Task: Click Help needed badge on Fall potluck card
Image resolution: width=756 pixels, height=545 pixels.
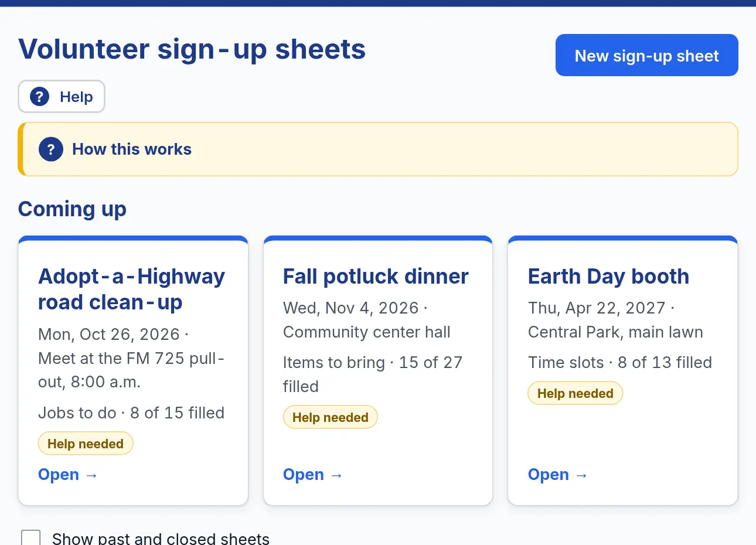Action: point(331,417)
